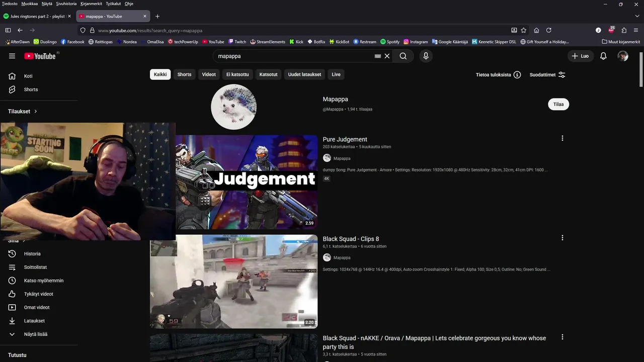
Task: Open the Black Squad Clips 8 thumbnail
Action: [x=234, y=282]
